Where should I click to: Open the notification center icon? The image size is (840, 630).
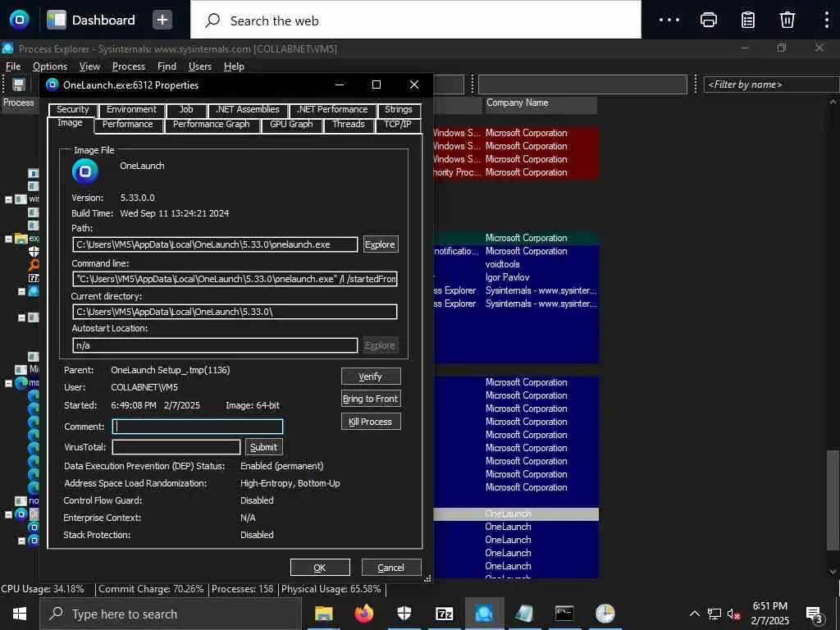pos(815,614)
